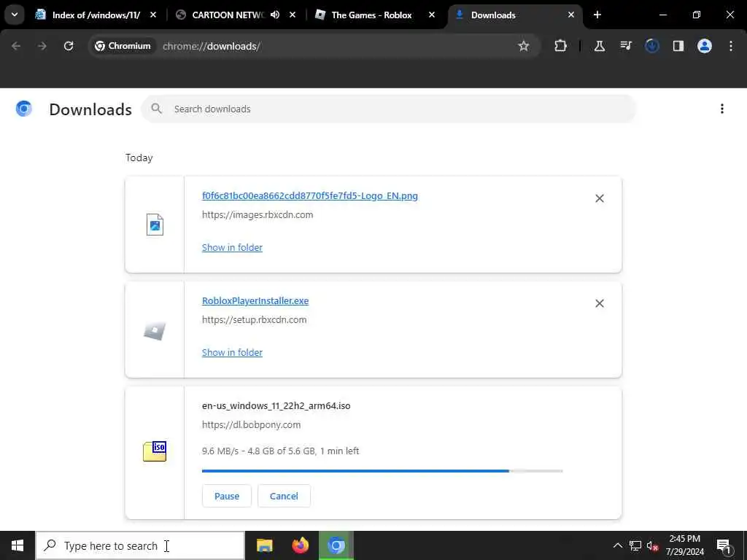Click the https://setup.rbxcdn.com source URL
The height and width of the screenshot is (560, 747).
coord(254,320)
